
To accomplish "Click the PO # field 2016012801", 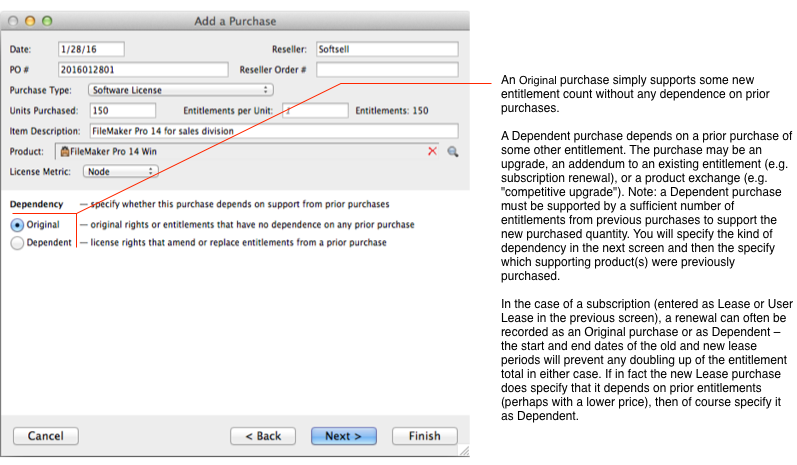I will point(143,70).
